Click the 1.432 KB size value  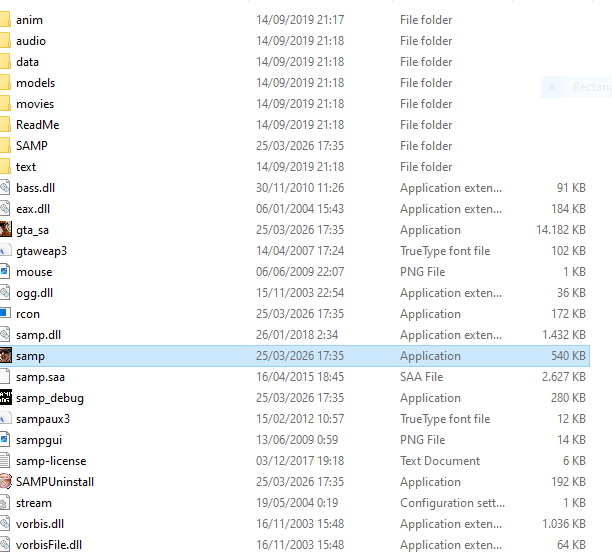point(564,335)
